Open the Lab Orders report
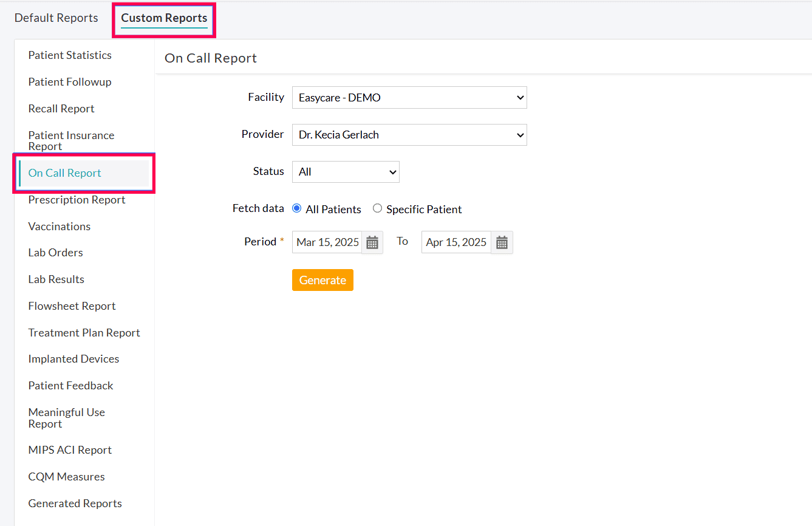This screenshot has width=812, height=526. pos(55,252)
